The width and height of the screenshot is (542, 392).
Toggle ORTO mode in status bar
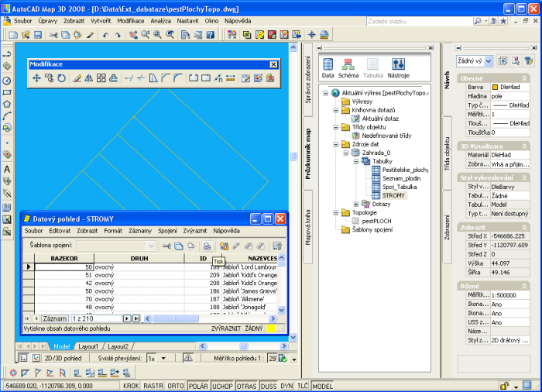click(x=176, y=386)
